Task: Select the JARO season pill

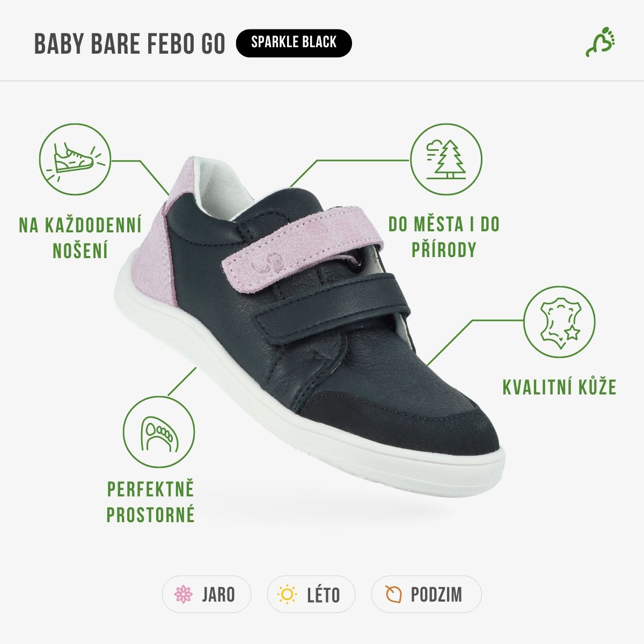Action: [x=207, y=594]
